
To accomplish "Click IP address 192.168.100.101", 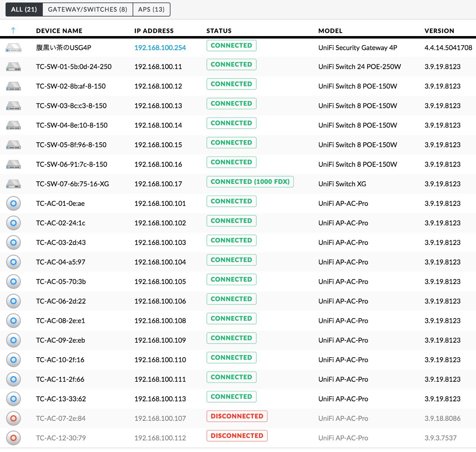I will pyautogui.click(x=160, y=203).
